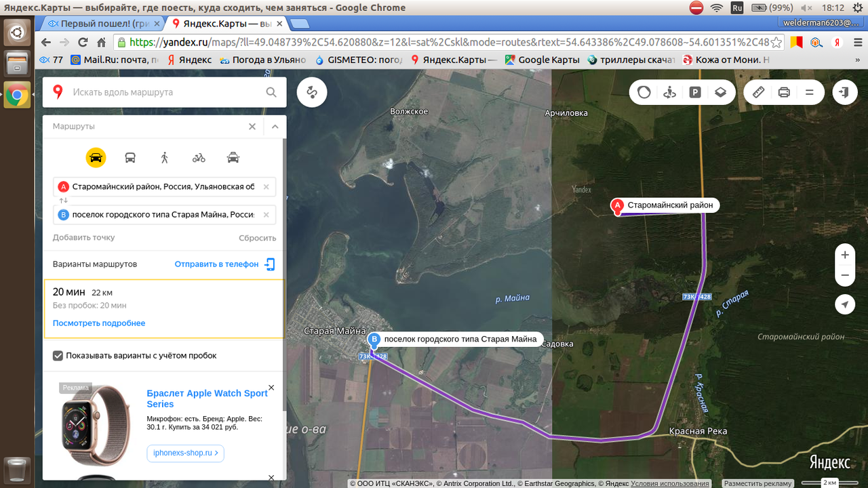The height and width of the screenshot is (488, 868).
Task: Click the 18:12 clock in top panel
Action: (x=833, y=8)
